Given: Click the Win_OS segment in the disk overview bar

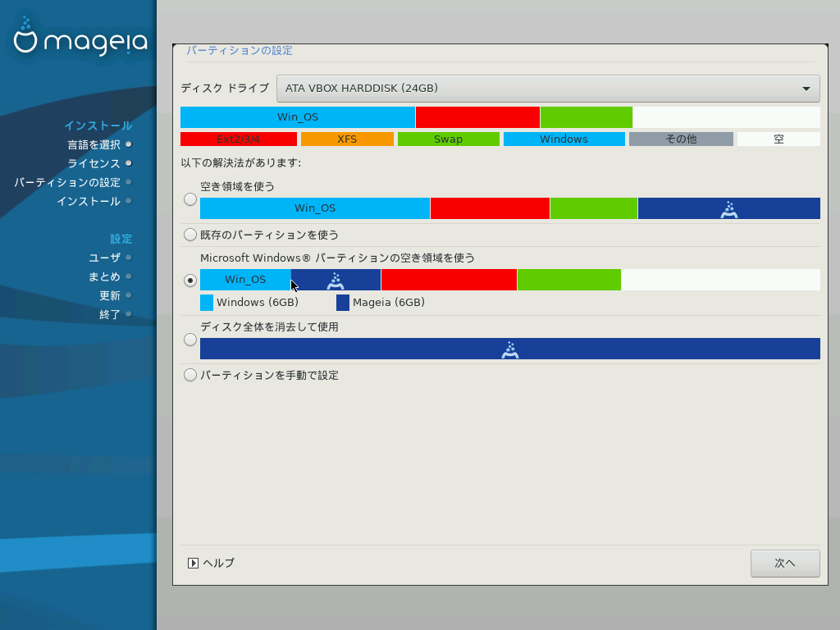Looking at the screenshot, I should click(298, 117).
